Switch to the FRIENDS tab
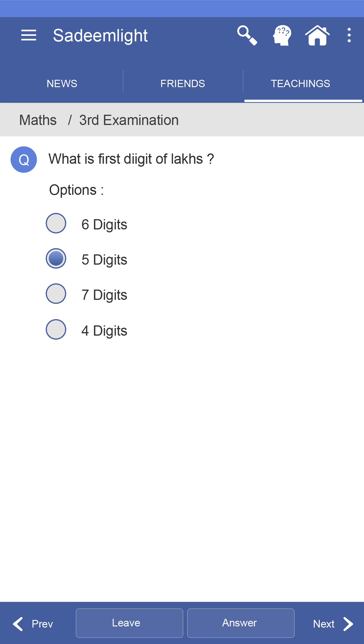Screen dimensions: 364x644 (183, 84)
